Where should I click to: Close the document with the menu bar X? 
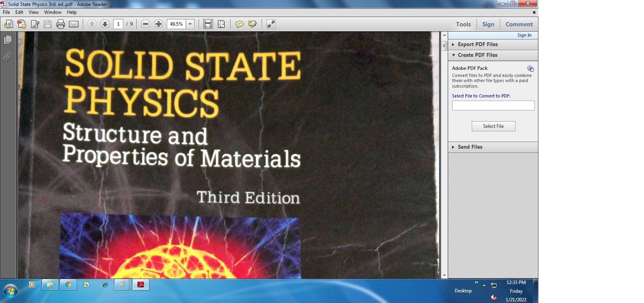pyautogui.click(x=534, y=12)
